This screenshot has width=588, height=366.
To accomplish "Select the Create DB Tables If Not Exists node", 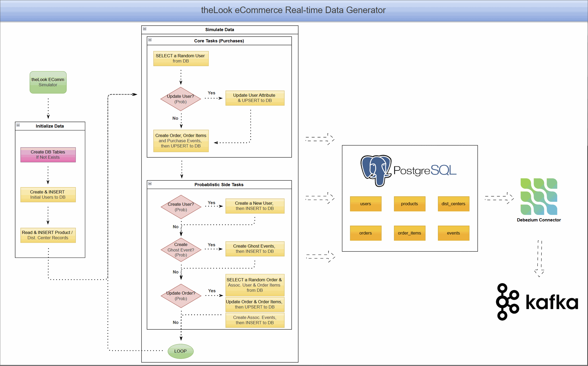I will [48, 155].
